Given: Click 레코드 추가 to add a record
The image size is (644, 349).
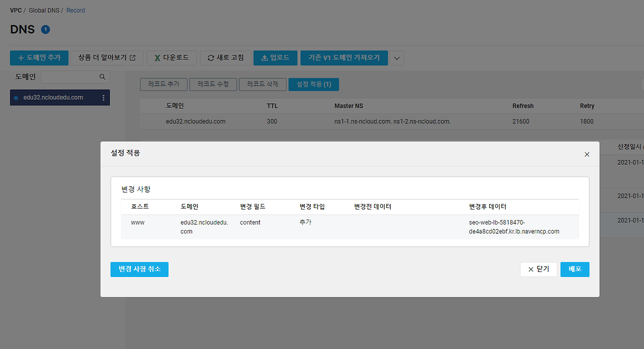Looking at the screenshot, I should (164, 84).
